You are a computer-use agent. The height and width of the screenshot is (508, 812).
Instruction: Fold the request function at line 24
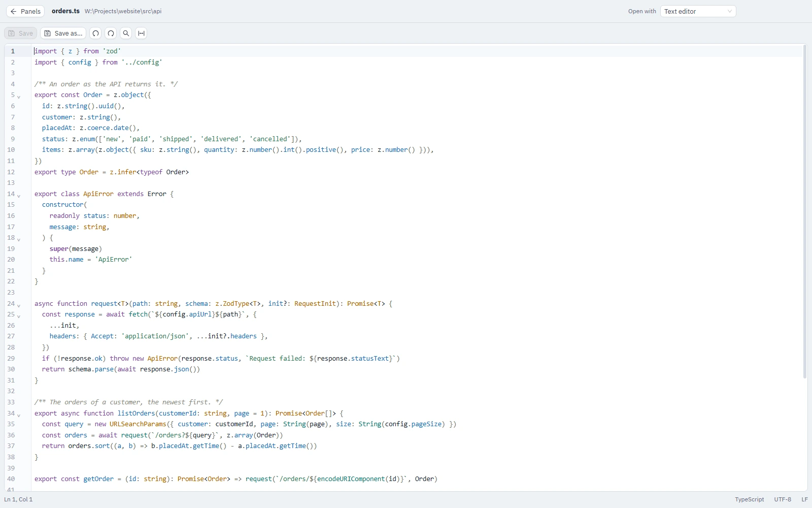coord(19,305)
